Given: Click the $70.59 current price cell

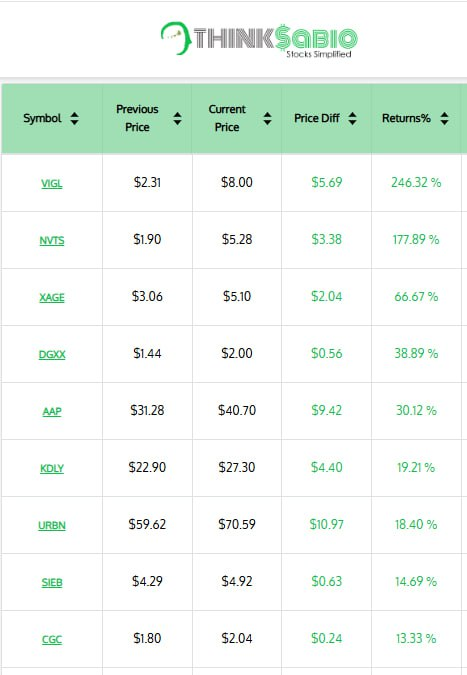Looking at the screenshot, I should [x=237, y=524].
